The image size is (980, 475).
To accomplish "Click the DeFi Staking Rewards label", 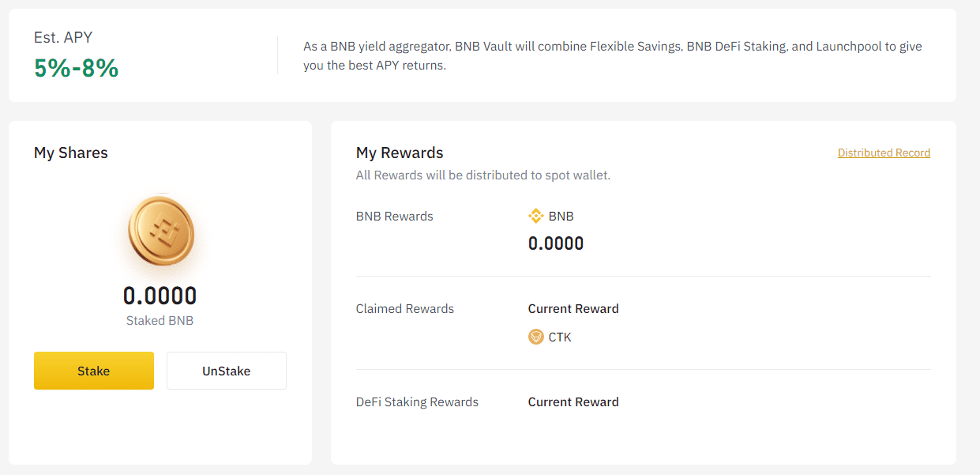I will tap(417, 402).
